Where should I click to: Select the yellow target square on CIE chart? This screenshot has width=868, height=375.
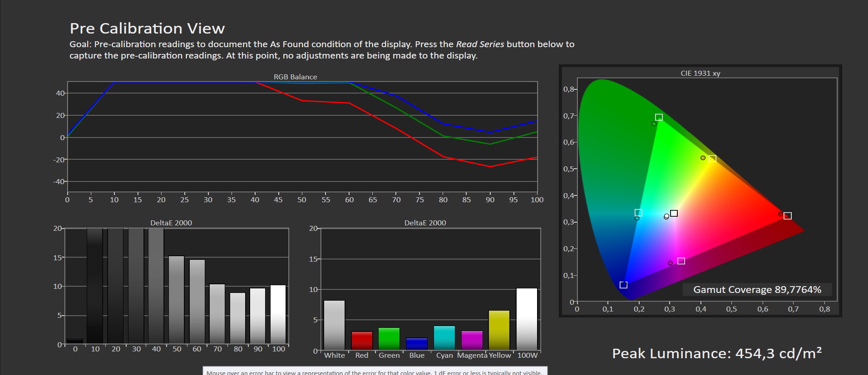click(712, 158)
